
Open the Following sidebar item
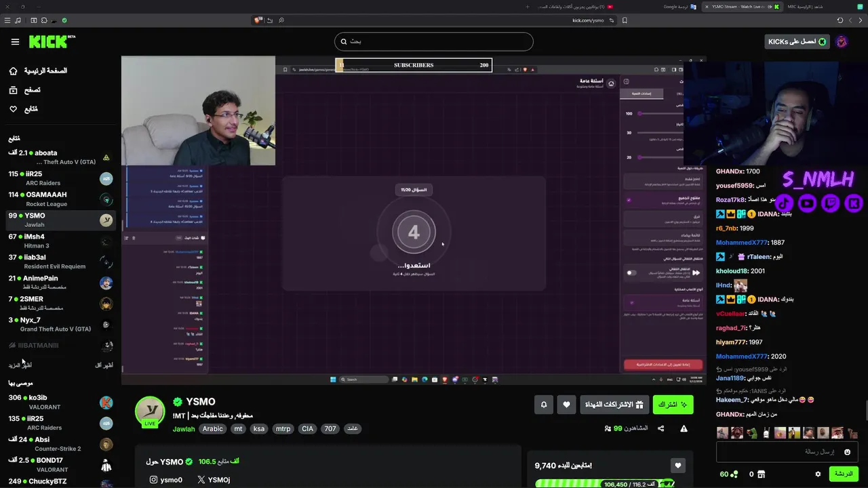point(23,109)
